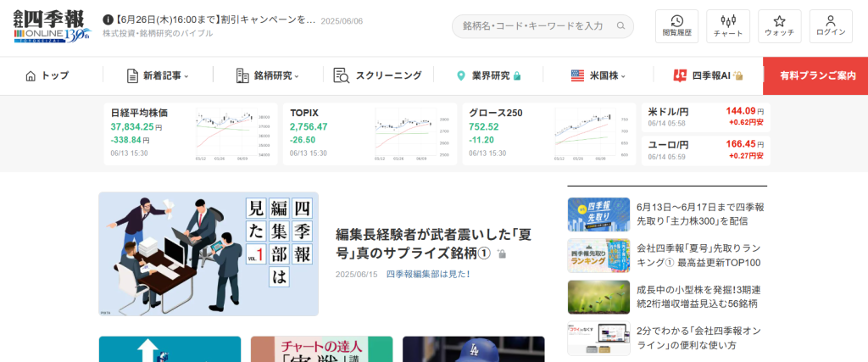Click the 四季報先取り banner thumbnail

point(598,214)
